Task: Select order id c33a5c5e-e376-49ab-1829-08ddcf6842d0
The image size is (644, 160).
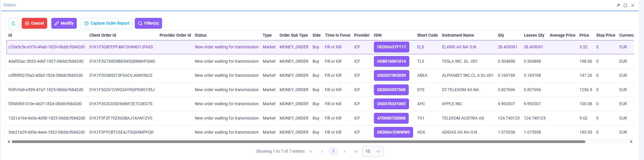Action: coord(47,47)
